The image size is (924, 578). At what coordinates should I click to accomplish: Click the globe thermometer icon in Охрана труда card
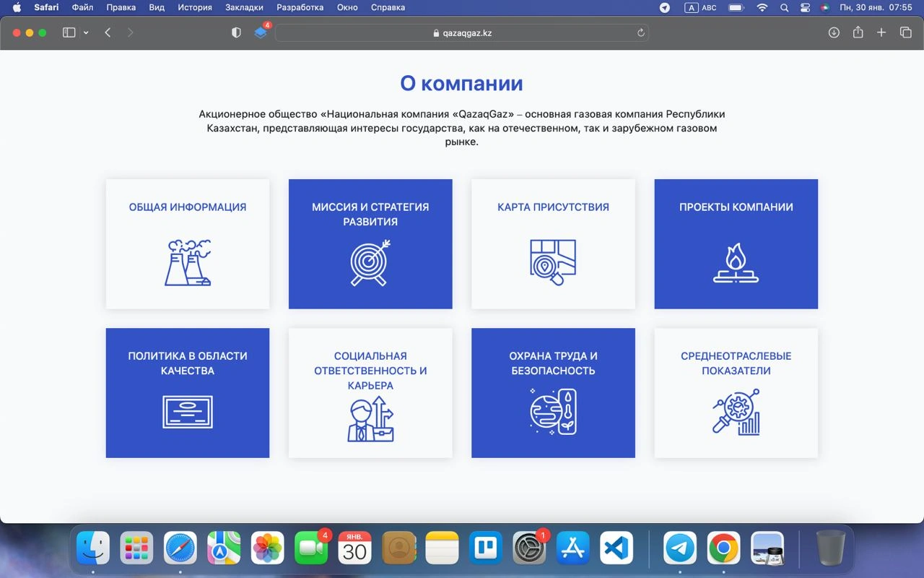click(x=553, y=412)
